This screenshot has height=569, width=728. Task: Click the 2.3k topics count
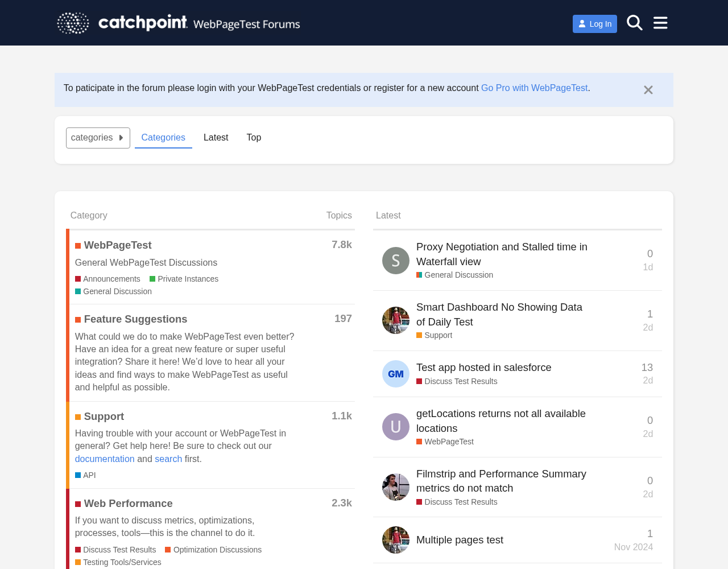[342, 503]
